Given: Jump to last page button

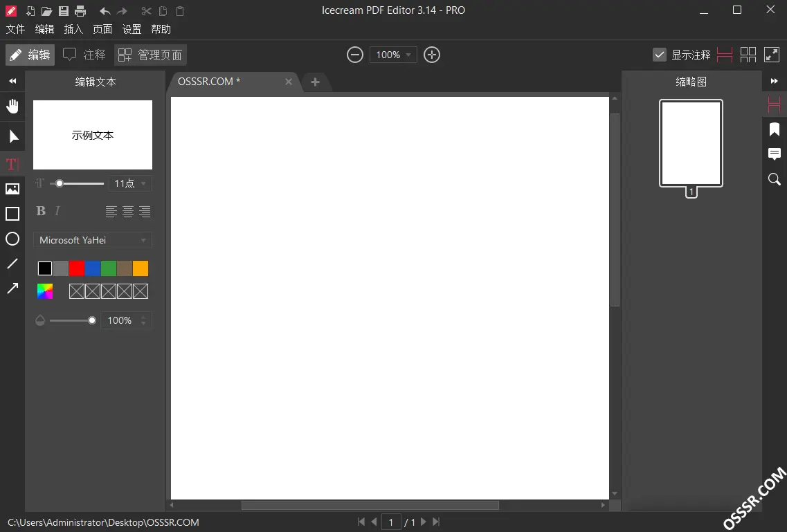Looking at the screenshot, I should (436, 522).
